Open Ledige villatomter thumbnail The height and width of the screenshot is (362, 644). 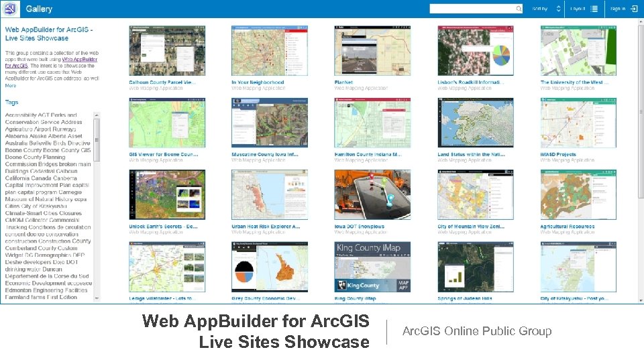pyautogui.click(x=167, y=267)
